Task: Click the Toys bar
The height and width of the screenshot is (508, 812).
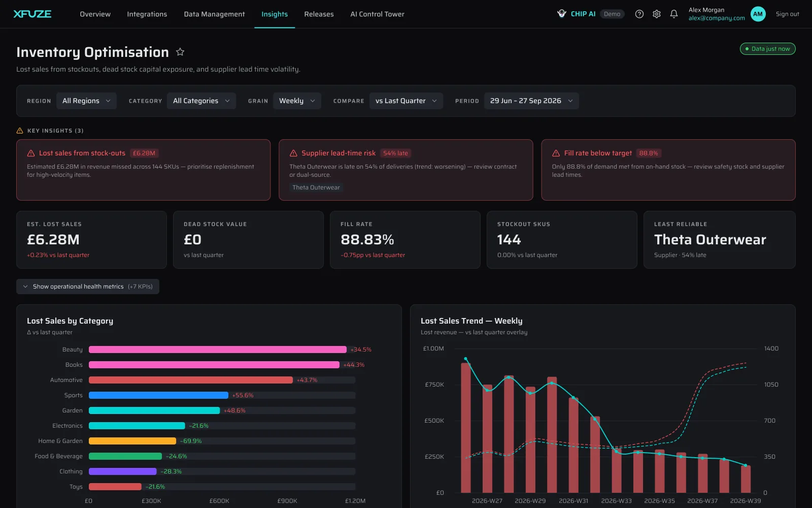Action: coord(115,487)
